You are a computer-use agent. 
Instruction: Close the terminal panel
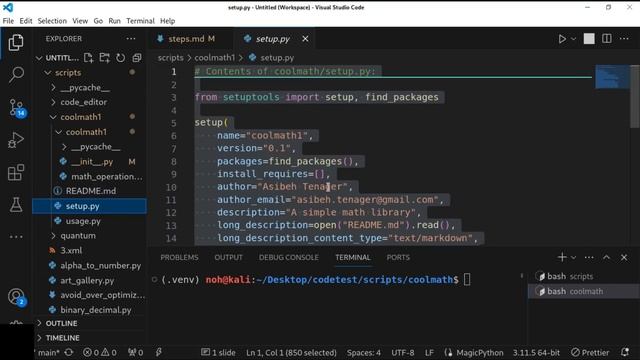pyautogui.click(x=624, y=258)
